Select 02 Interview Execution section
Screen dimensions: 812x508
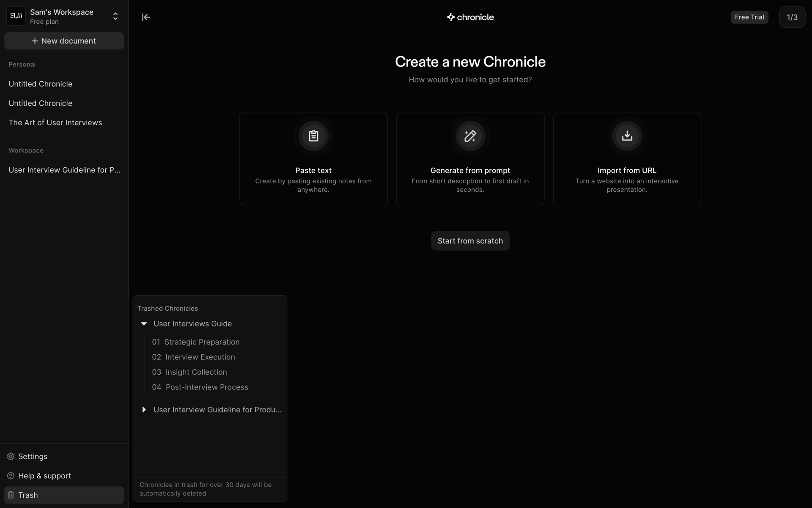click(193, 357)
